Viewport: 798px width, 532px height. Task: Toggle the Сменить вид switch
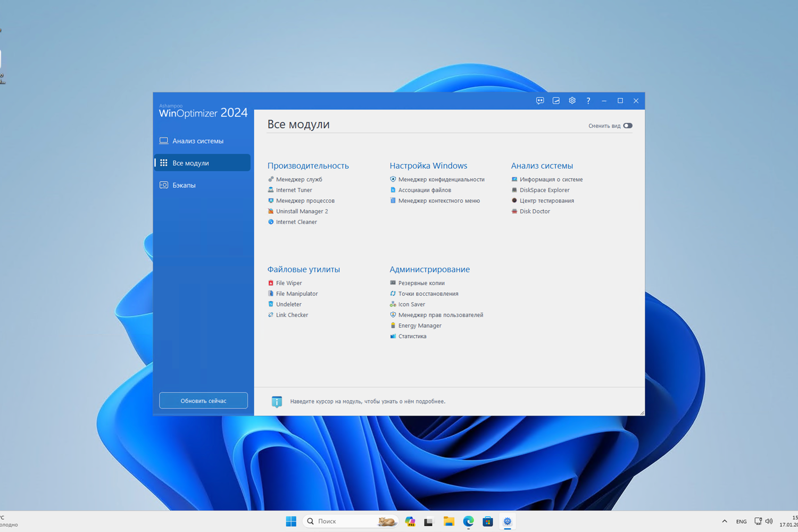[x=628, y=126]
